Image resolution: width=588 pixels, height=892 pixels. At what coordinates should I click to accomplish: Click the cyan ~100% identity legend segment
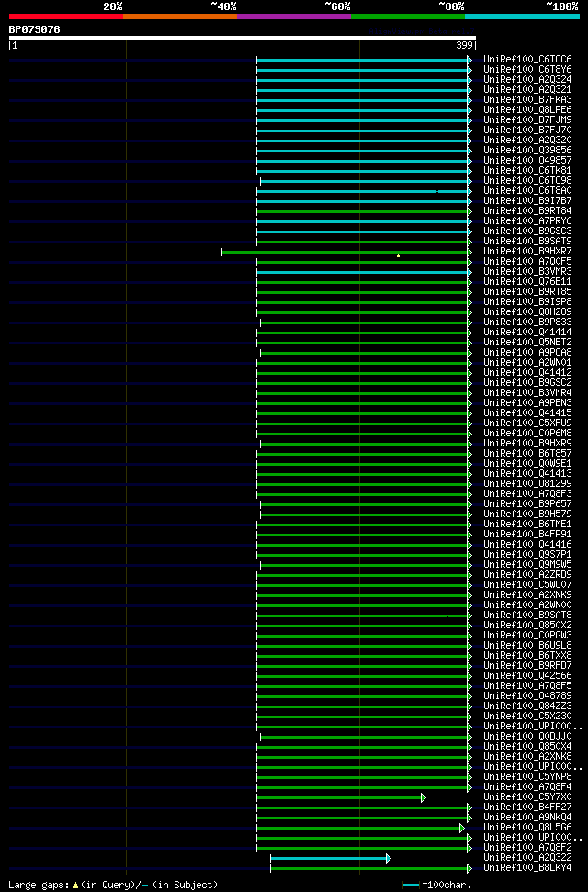click(x=523, y=17)
